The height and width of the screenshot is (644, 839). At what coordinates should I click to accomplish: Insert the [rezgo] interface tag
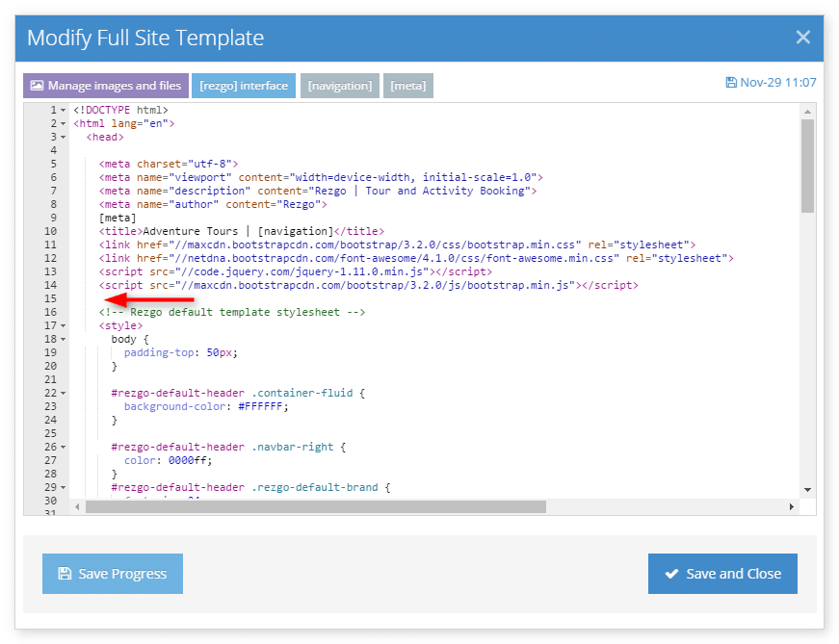pyautogui.click(x=244, y=86)
